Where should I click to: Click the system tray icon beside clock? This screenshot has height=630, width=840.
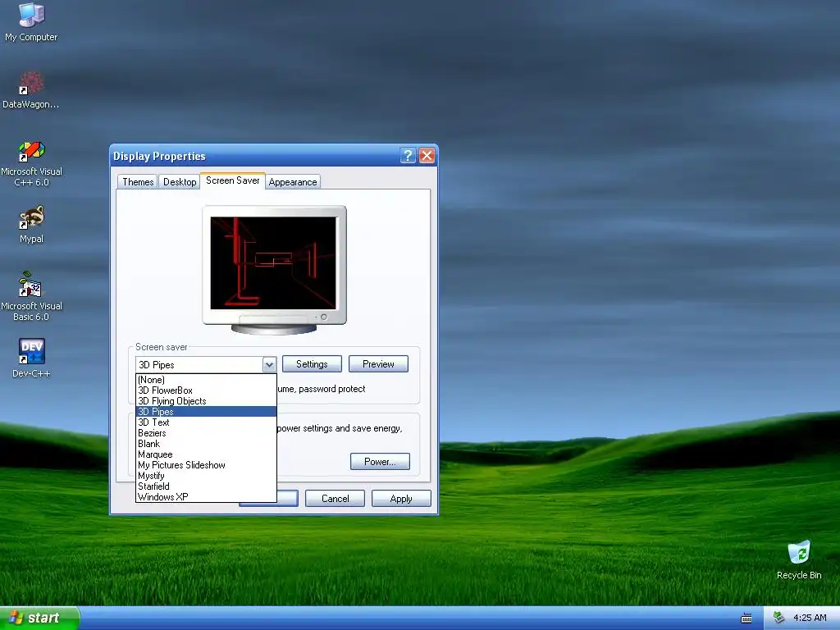[779, 618]
